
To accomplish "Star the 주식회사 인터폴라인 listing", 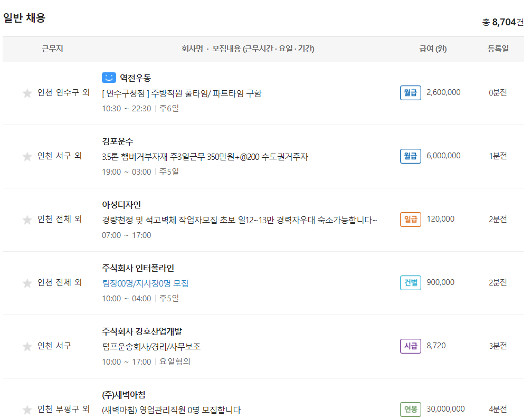I will click(27, 283).
